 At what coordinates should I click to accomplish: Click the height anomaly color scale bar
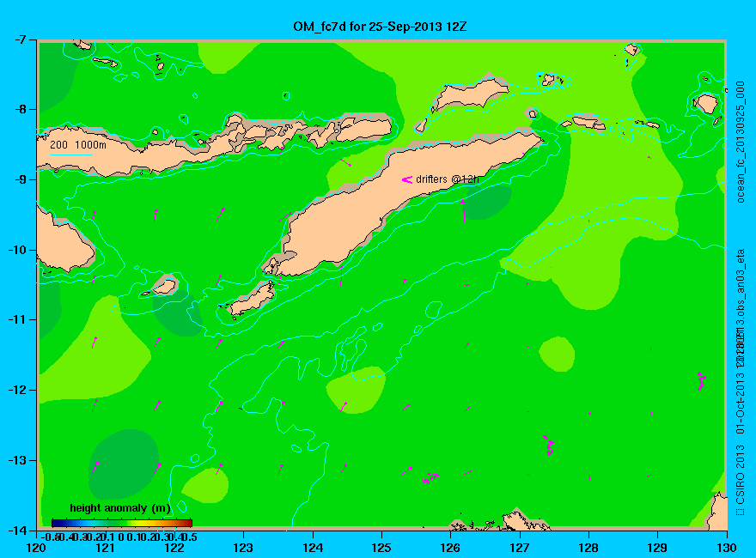122,523
